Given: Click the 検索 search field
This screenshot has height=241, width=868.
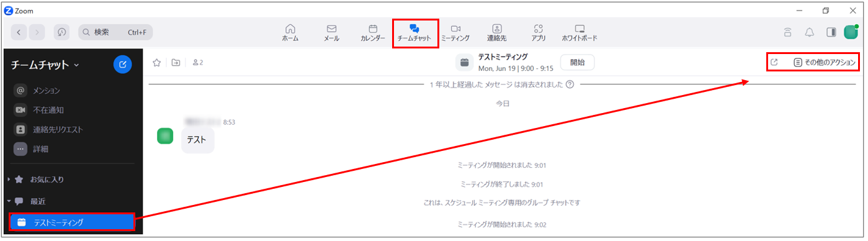Looking at the screenshot, I should [x=115, y=32].
